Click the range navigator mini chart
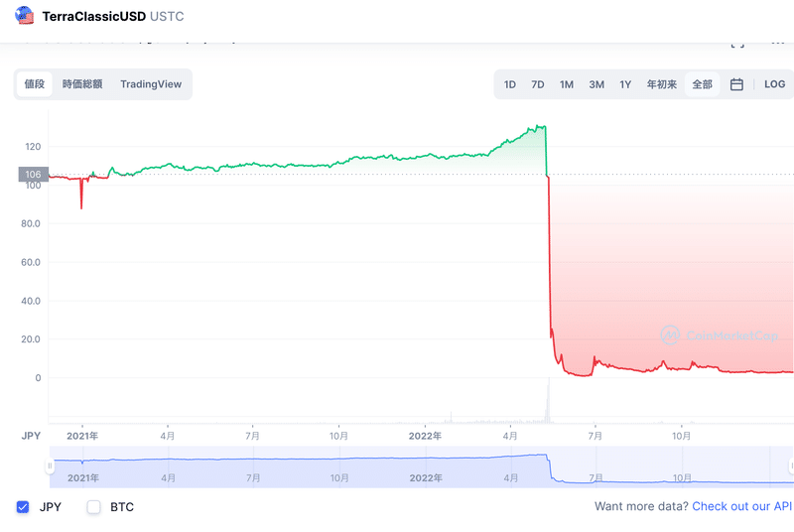This screenshot has height=532, width=794. [x=397, y=466]
